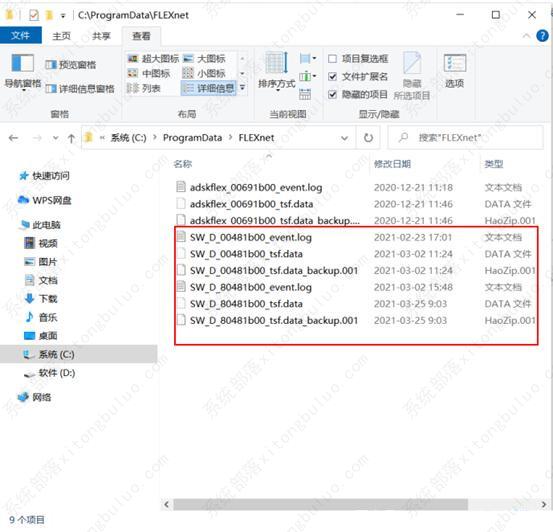Click FLEXnet in the address breadcrumb
Image resolution: width=553 pixels, height=532 pixels.
coord(256,138)
